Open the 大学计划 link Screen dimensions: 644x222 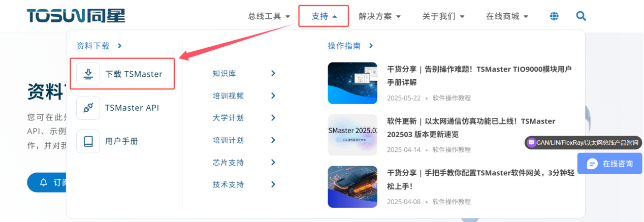pos(228,118)
